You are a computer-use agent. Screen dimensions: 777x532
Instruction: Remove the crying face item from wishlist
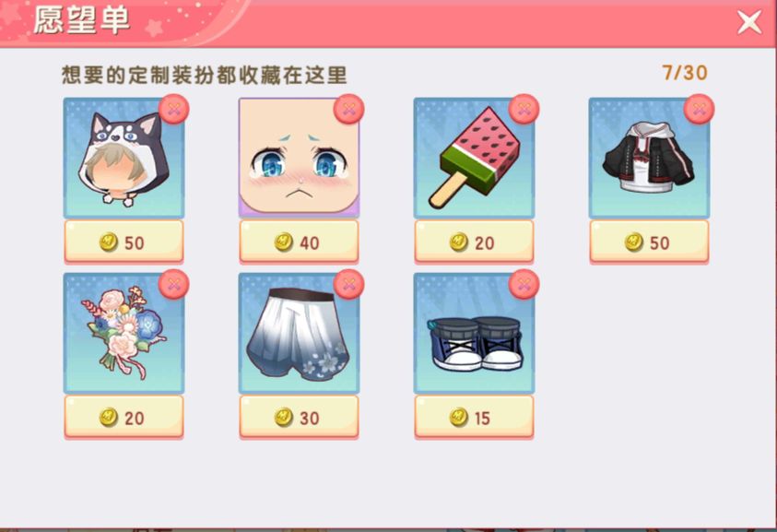(348, 109)
